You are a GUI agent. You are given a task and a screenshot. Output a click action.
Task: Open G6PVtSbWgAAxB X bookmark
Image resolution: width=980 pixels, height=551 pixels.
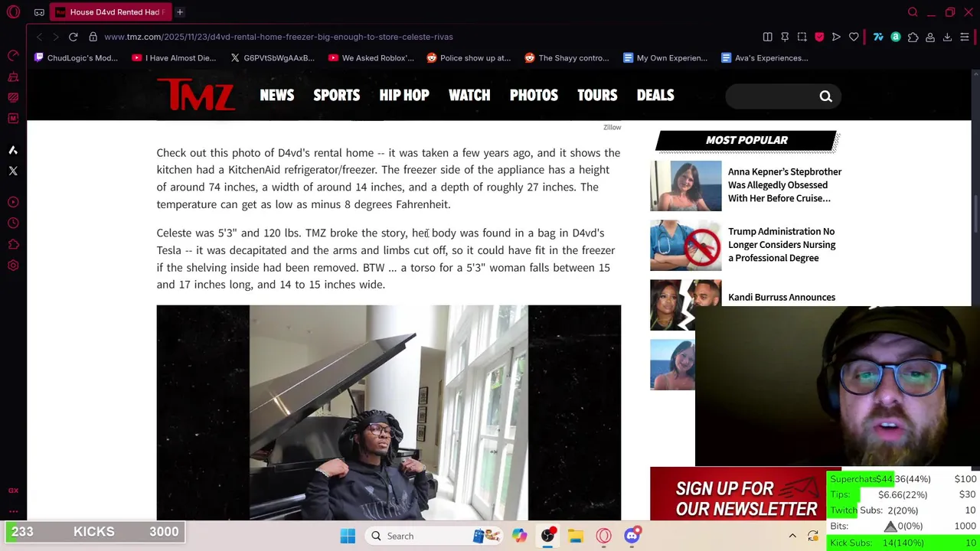(x=273, y=58)
